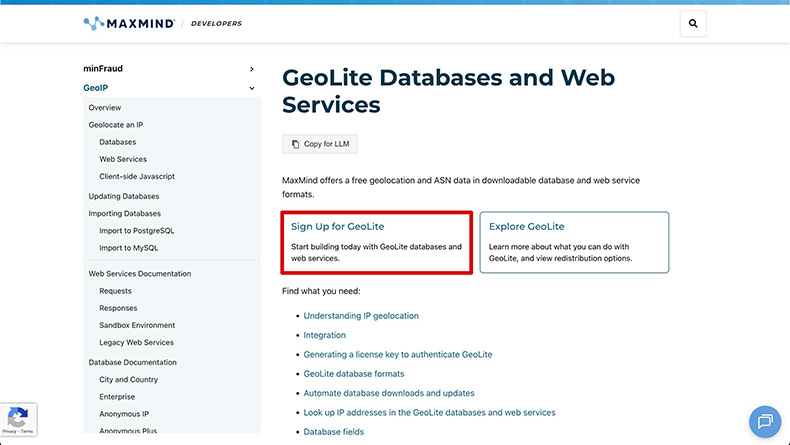Follow the Database fields link
Image resolution: width=790 pixels, height=445 pixels.
(x=334, y=432)
